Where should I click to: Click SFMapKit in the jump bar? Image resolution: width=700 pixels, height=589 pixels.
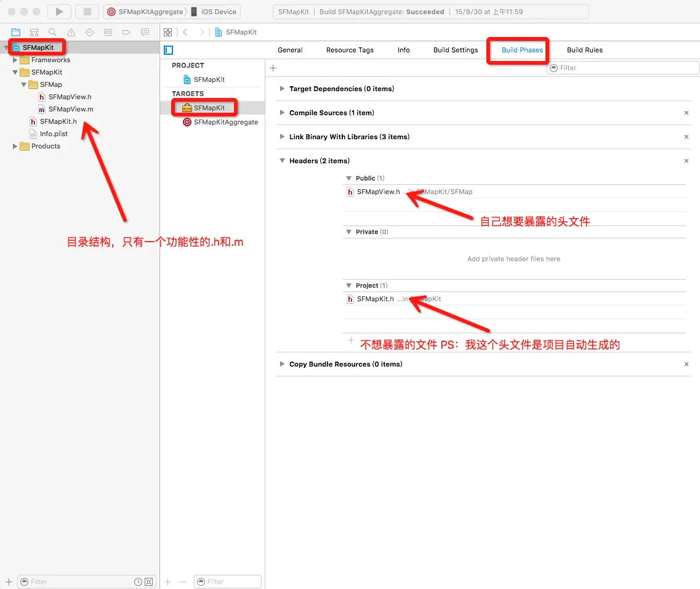[236, 32]
